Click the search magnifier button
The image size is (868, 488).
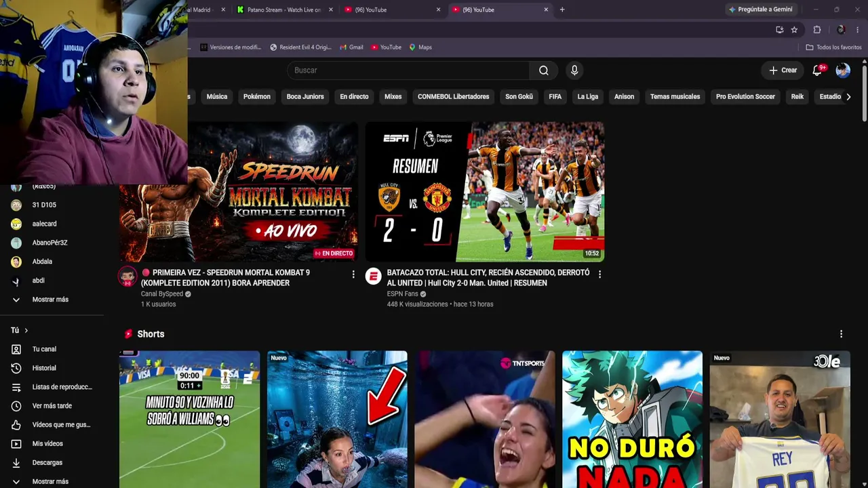(544, 70)
